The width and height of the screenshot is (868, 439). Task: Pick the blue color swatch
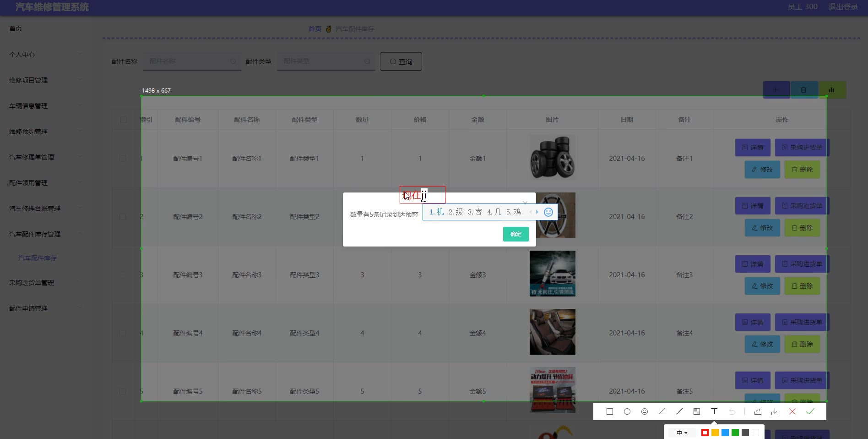[725, 433]
